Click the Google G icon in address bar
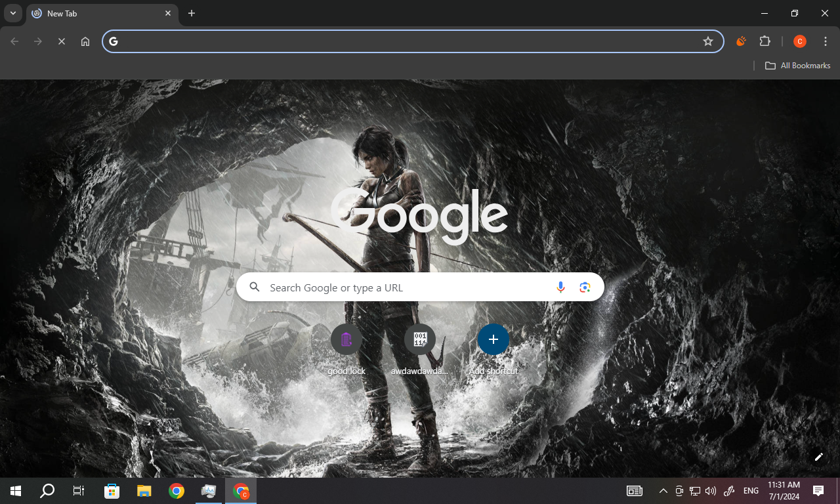Screen dimensions: 840x504 coord(114,41)
